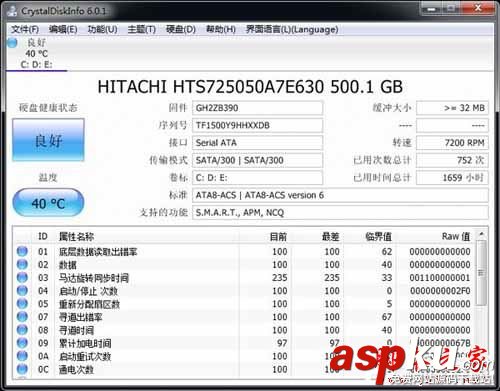Open the 编辑(E) menu
Viewport: 500px width, 391px height.
coord(63,29)
